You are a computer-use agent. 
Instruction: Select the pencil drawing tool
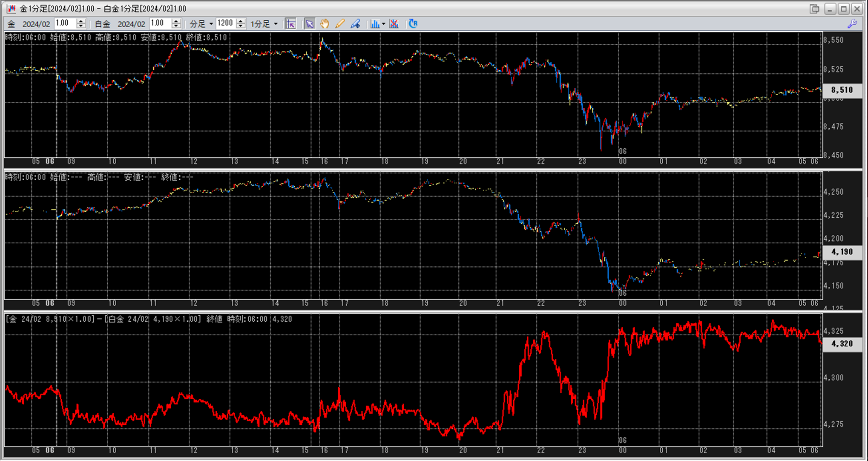339,24
